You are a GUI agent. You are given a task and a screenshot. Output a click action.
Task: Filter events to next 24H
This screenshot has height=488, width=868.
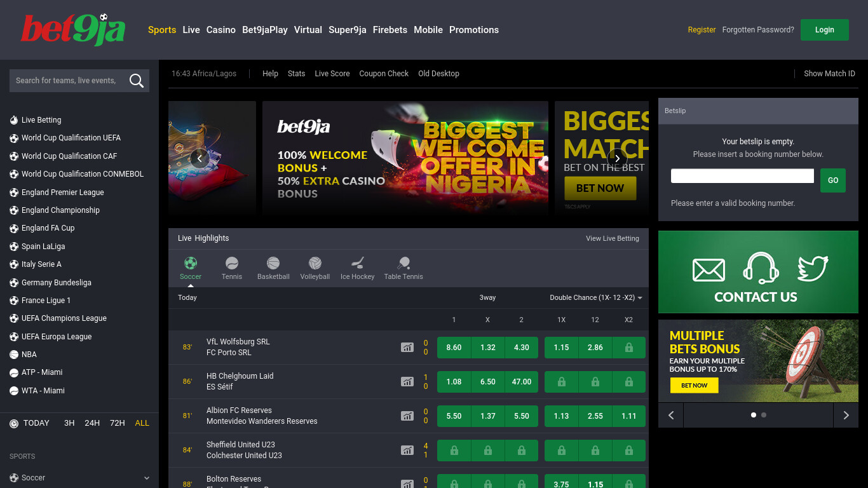(92, 423)
